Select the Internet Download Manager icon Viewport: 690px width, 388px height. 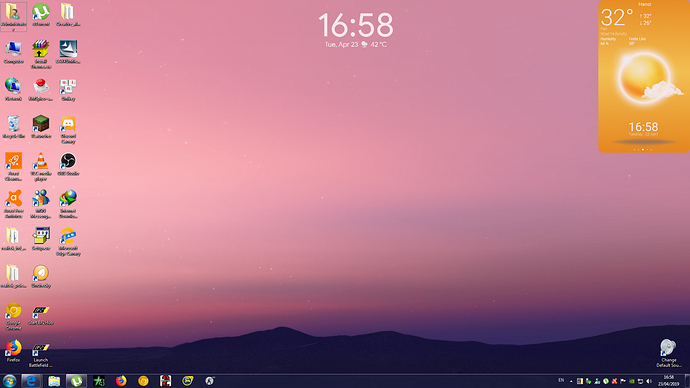tap(68, 204)
